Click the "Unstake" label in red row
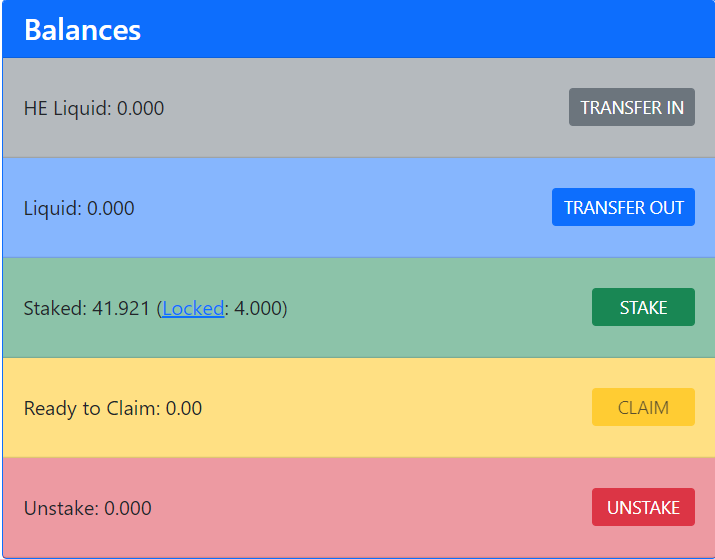Image resolution: width=715 pixels, height=559 pixels. [x=59, y=508]
